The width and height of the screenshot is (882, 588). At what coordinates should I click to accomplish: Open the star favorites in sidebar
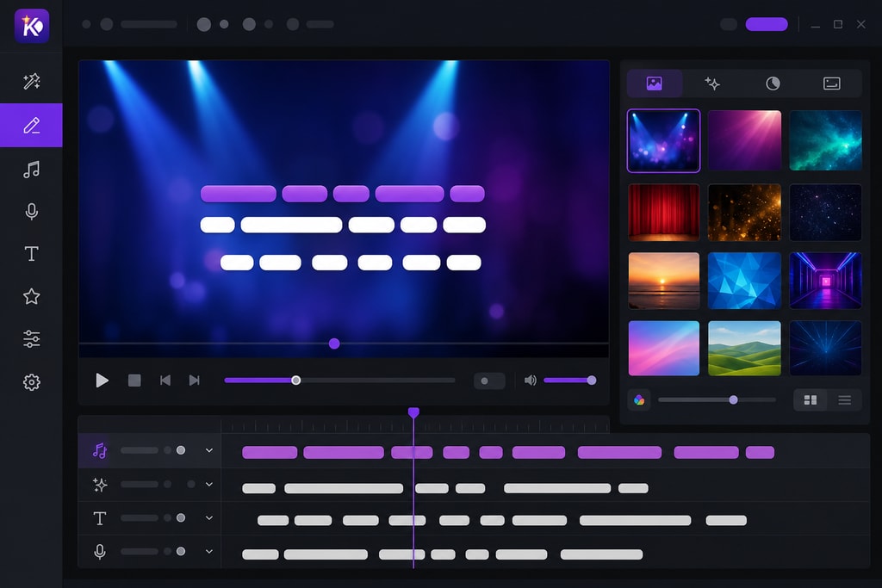click(32, 296)
